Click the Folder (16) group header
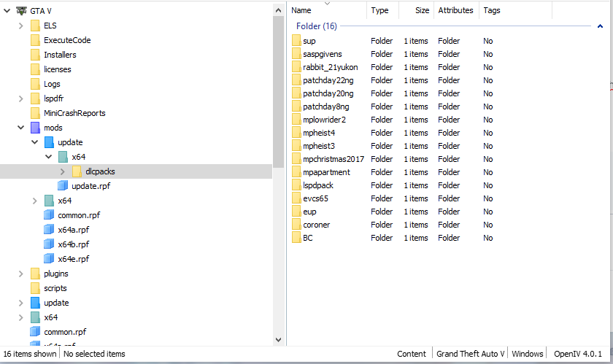Viewport: 613px width, 364px height. [316, 26]
